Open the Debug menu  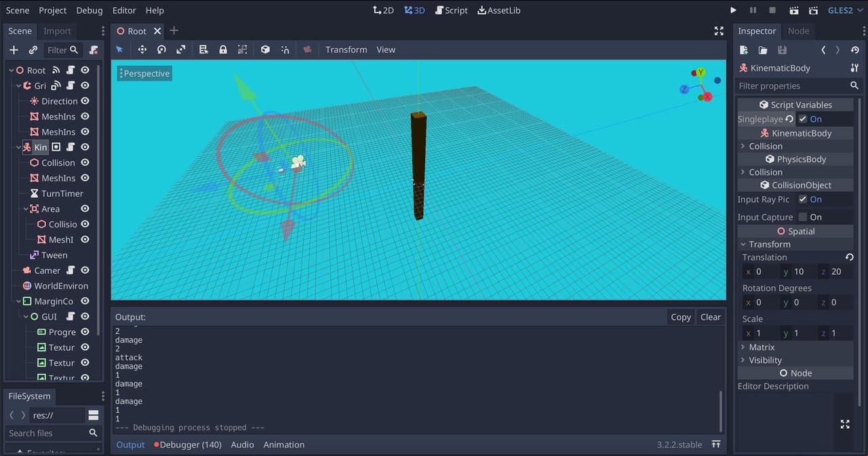point(90,10)
